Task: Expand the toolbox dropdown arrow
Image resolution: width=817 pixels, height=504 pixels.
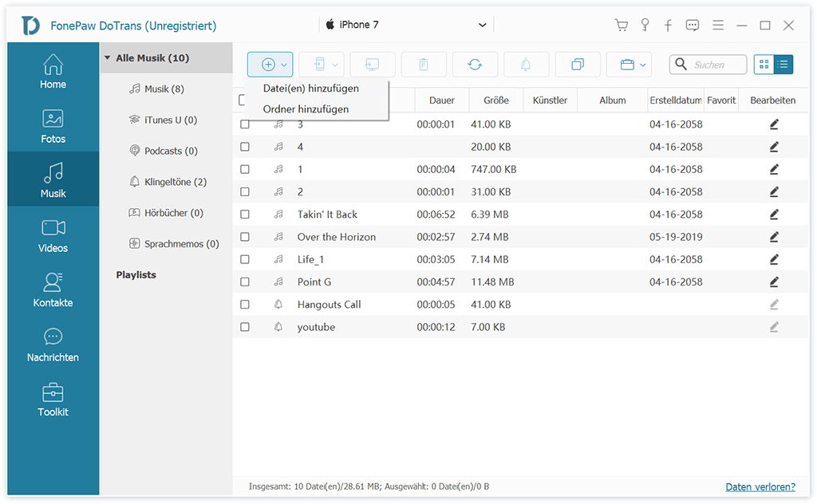Action: coord(643,65)
